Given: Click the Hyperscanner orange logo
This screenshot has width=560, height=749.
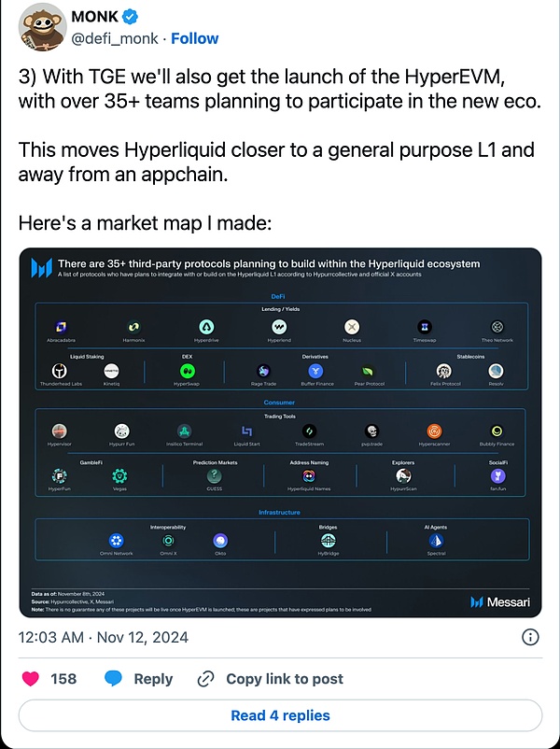Looking at the screenshot, I should click(434, 431).
